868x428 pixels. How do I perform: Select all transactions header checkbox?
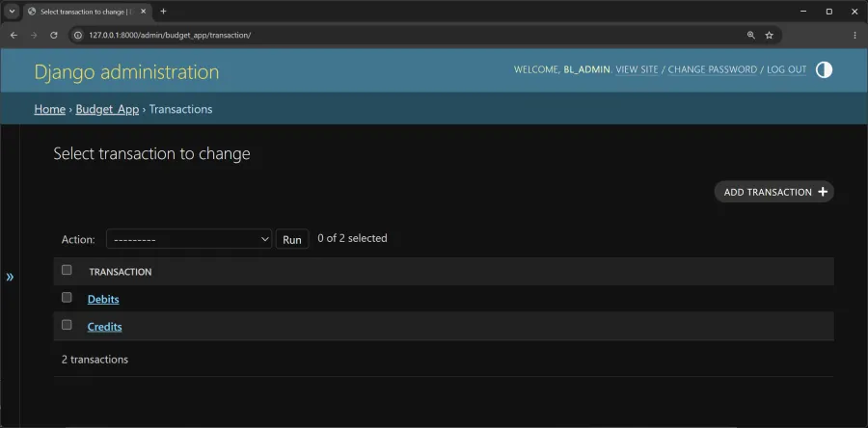(x=67, y=270)
